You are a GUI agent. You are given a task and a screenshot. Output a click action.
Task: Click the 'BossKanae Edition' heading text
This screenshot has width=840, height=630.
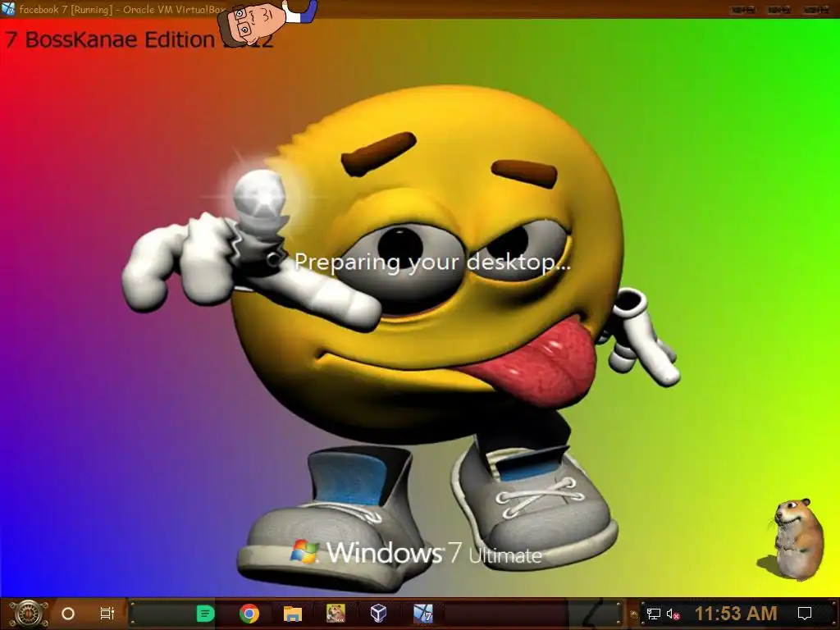point(120,39)
